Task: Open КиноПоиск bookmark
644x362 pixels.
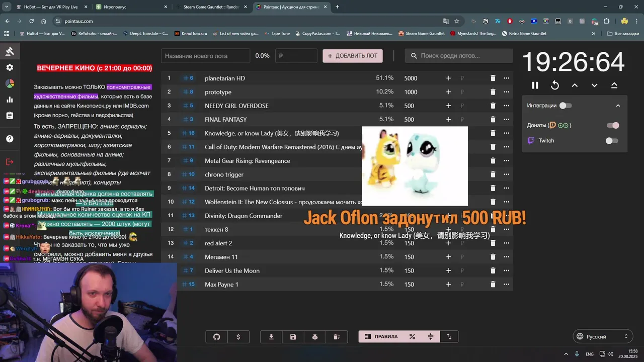Action: click(190, 34)
